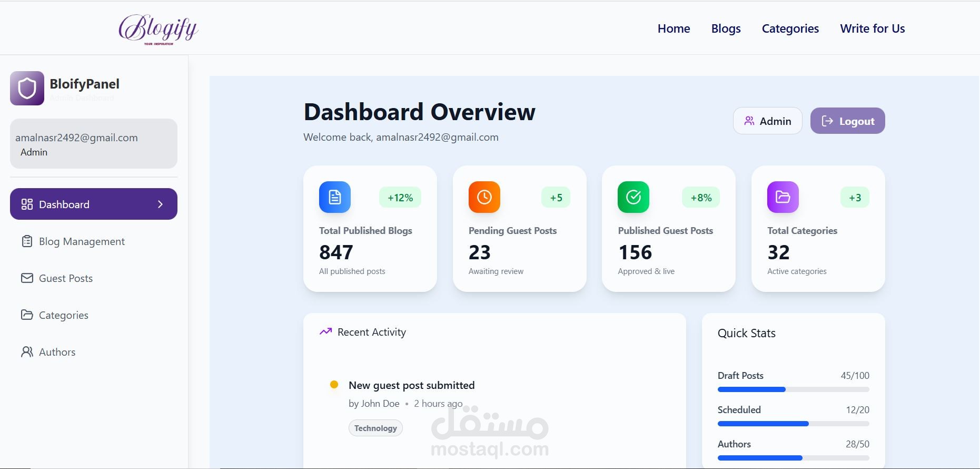Viewport: 980px width, 469px height.
Task: Click the Blog Management clipboard icon
Action: (27, 241)
